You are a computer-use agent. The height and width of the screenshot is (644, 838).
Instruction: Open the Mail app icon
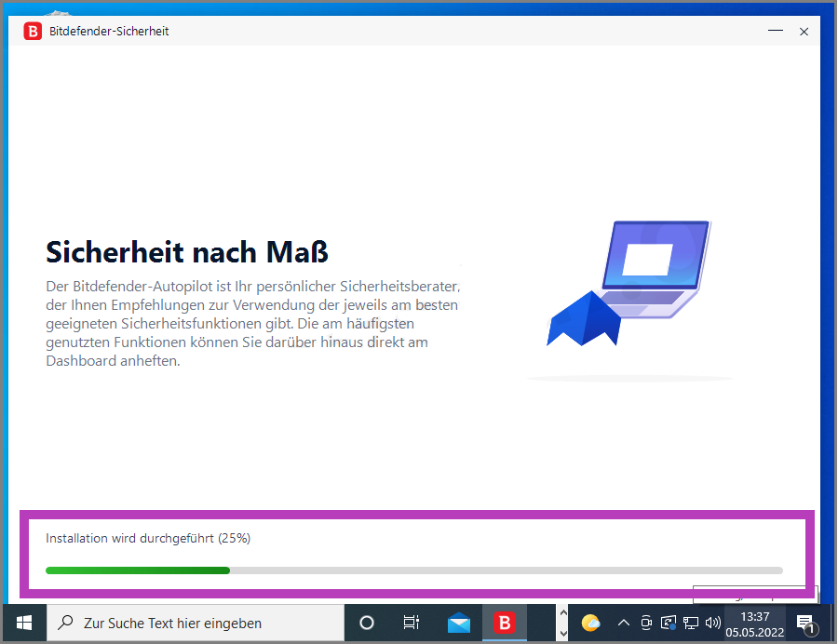point(458,623)
